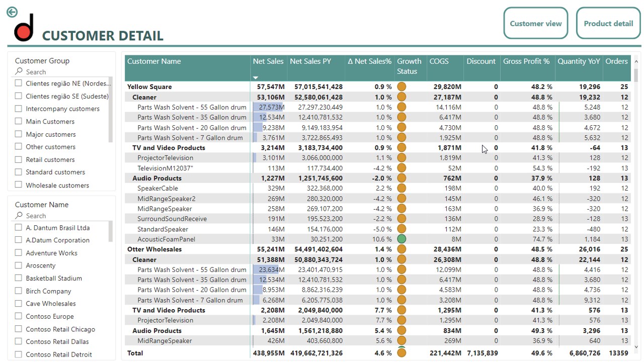This screenshot has width=644, height=362.
Task: Click the red and black 'd' logo
Action: point(24,28)
